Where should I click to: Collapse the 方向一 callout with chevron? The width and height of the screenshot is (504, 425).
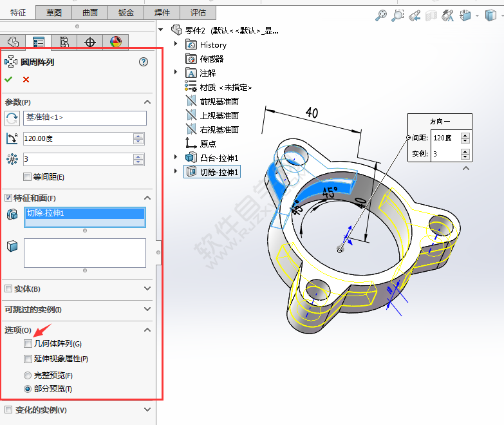click(x=466, y=168)
